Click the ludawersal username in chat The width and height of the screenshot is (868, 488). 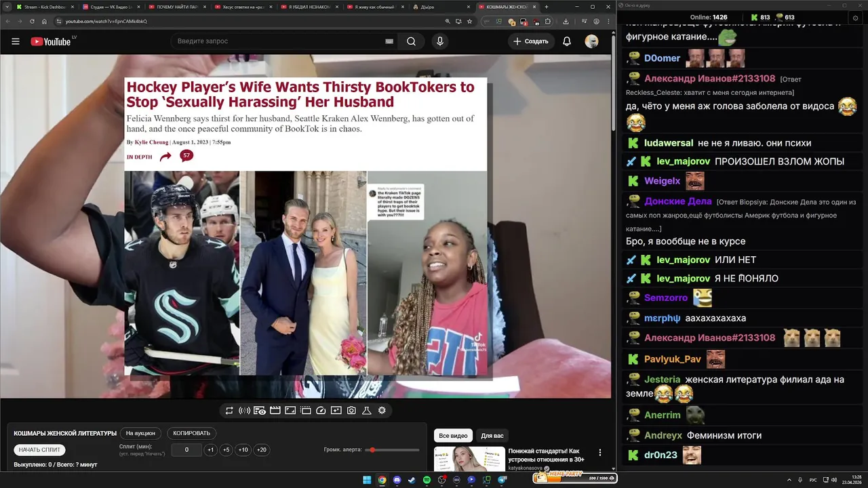(x=669, y=143)
